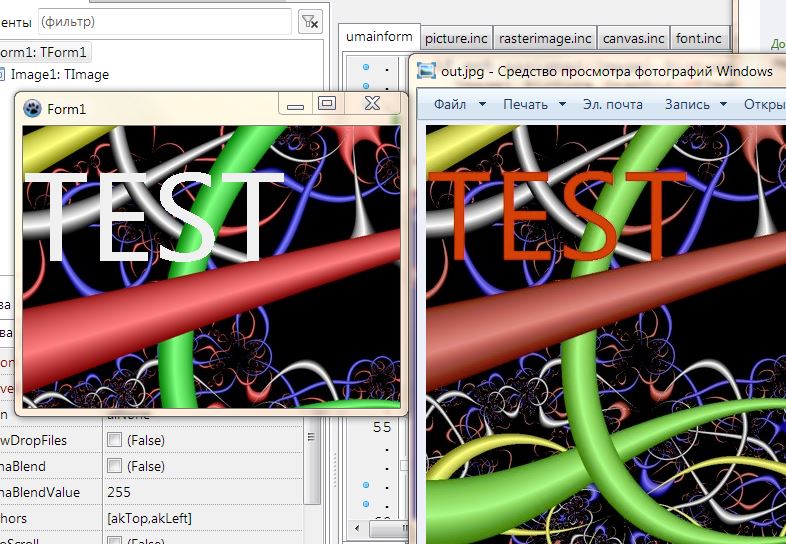Open the Печать dropdown menu

tap(534, 104)
